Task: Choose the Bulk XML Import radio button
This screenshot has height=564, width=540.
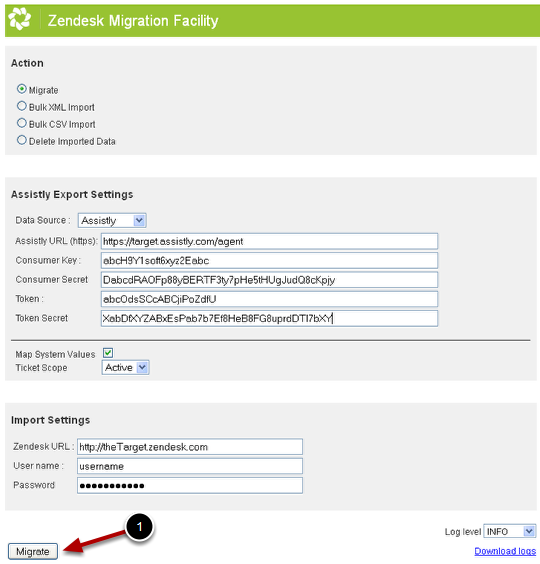Action: coord(22,106)
